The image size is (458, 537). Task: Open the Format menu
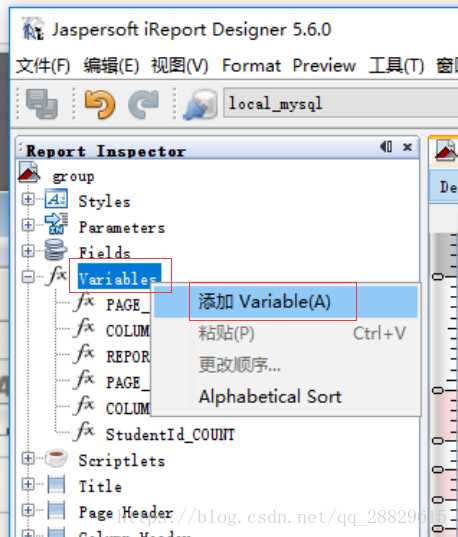[251, 65]
